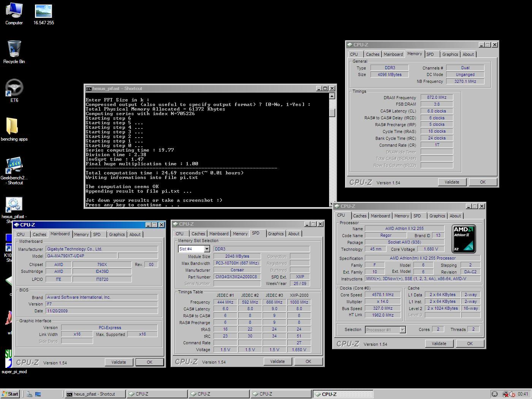Click OK in Memory CPU-Z window
The height and width of the screenshot is (399, 532).
[x=483, y=182]
